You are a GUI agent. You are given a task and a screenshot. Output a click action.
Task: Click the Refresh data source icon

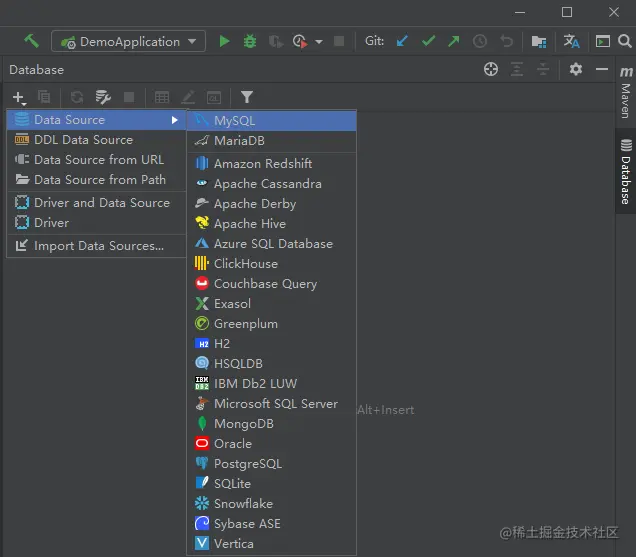pyautogui.click(x=77, y=97)
